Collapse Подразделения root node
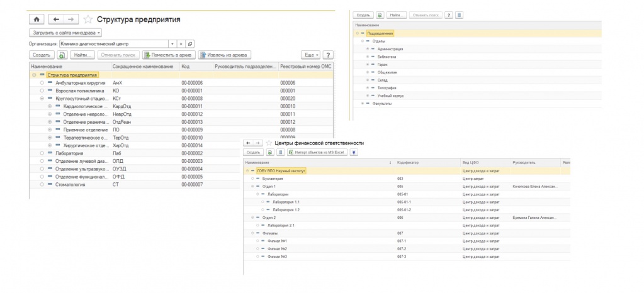The image size is (644, 293). coord(357,33)
